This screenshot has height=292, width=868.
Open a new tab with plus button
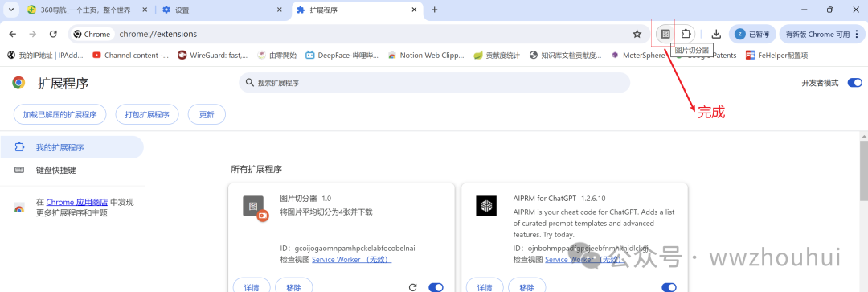pos(434,10)
